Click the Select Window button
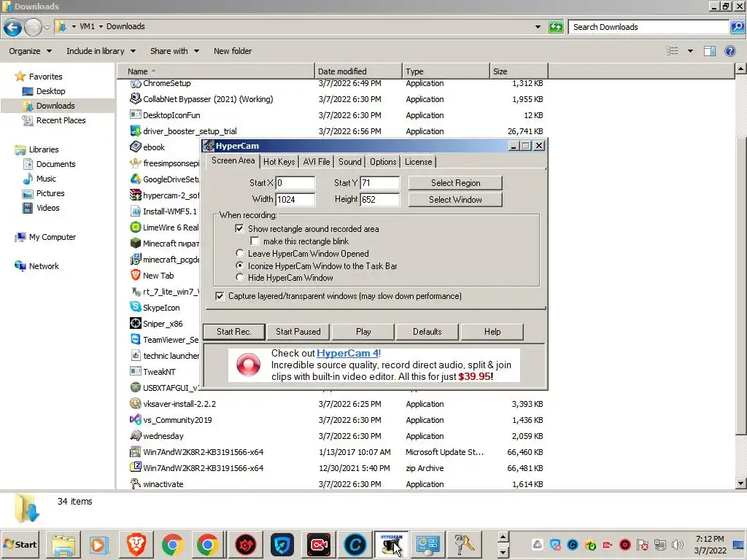Screen dimensions: 747x560 click(455, 200)
